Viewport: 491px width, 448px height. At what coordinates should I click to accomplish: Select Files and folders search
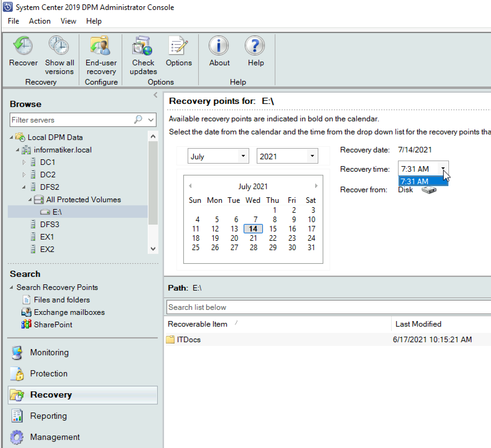(62, 300)
